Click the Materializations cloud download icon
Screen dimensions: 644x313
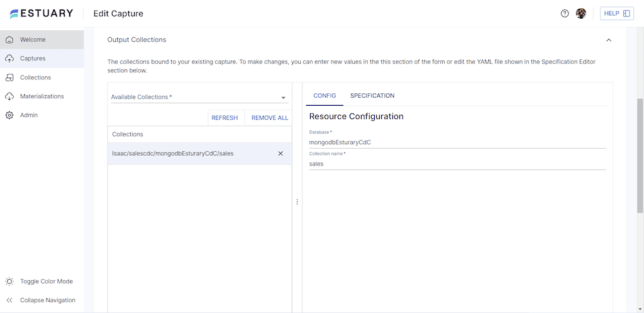[9, 96]
